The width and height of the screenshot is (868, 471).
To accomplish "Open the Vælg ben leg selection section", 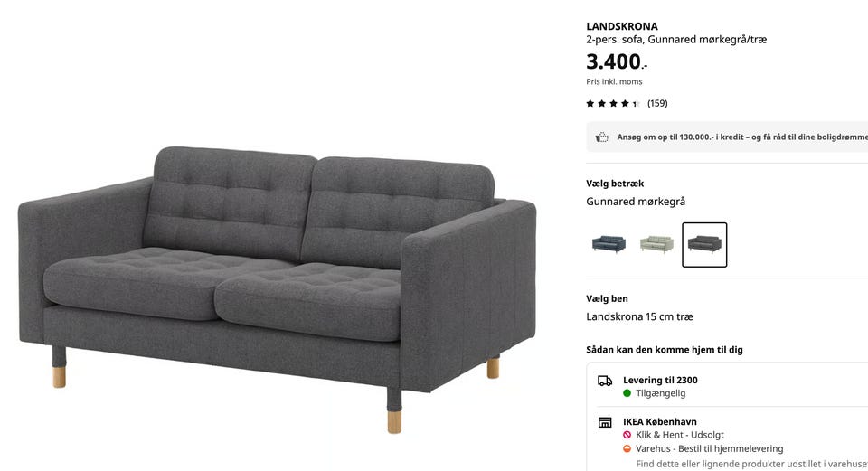I will 608,299.
